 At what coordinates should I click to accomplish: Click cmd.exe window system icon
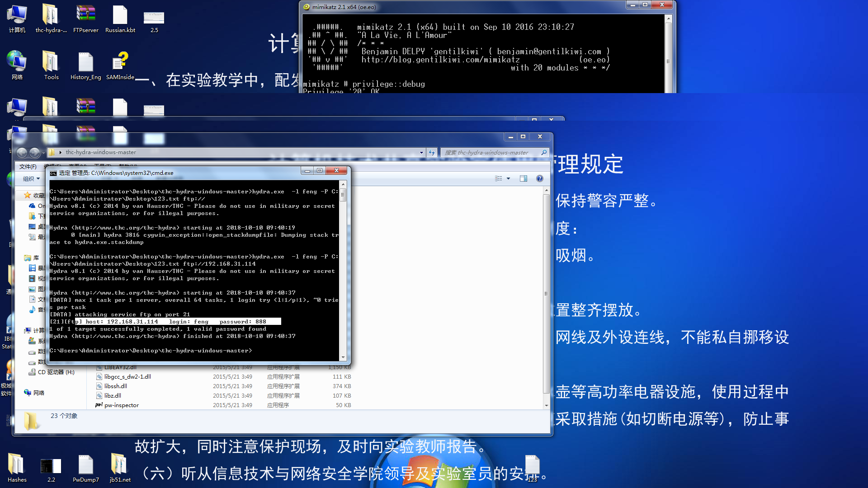pyautogui.click(x=53, y=173)
